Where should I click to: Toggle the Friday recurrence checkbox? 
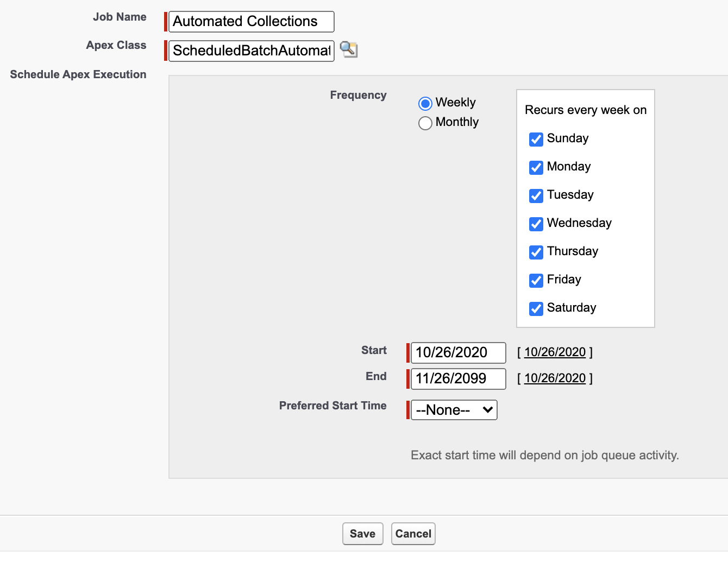(x=536, y=281)
